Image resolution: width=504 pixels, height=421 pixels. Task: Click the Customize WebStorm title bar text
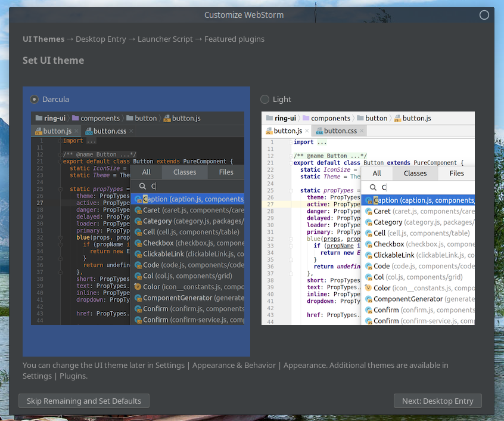pos(244,15)
